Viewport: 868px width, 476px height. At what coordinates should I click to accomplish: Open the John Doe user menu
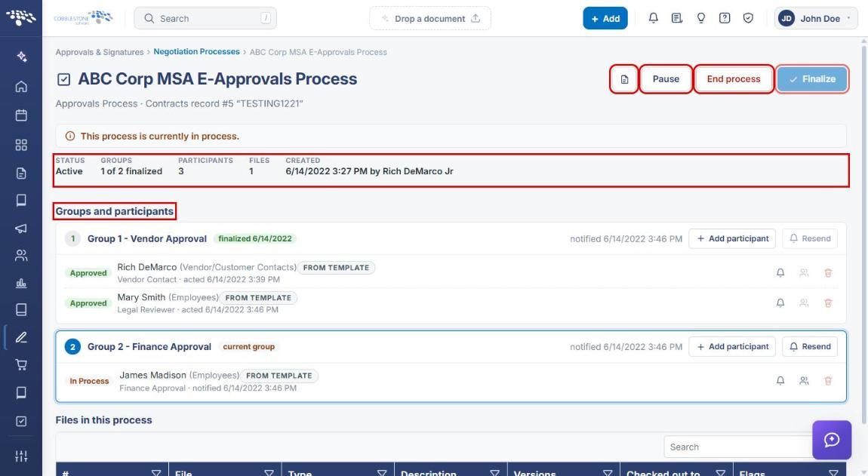pos(816,18)
